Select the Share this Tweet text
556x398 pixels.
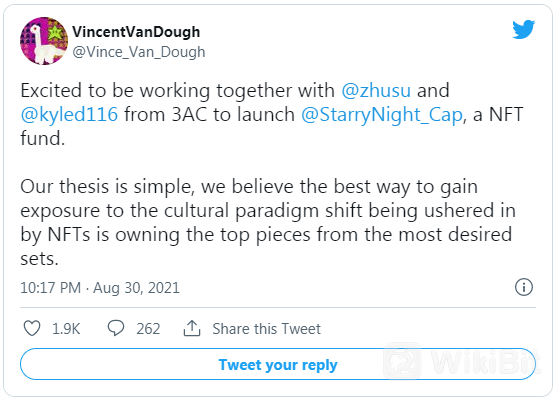[266, 328]
